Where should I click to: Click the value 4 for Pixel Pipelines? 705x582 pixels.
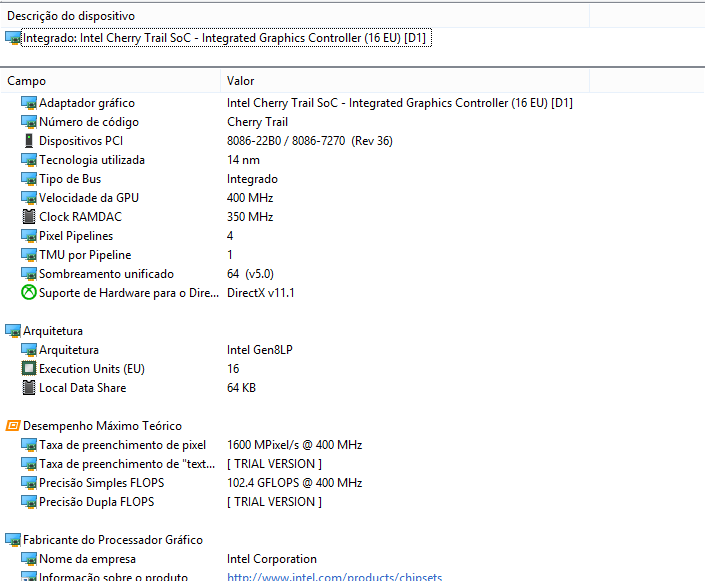[x=230, y=236]
